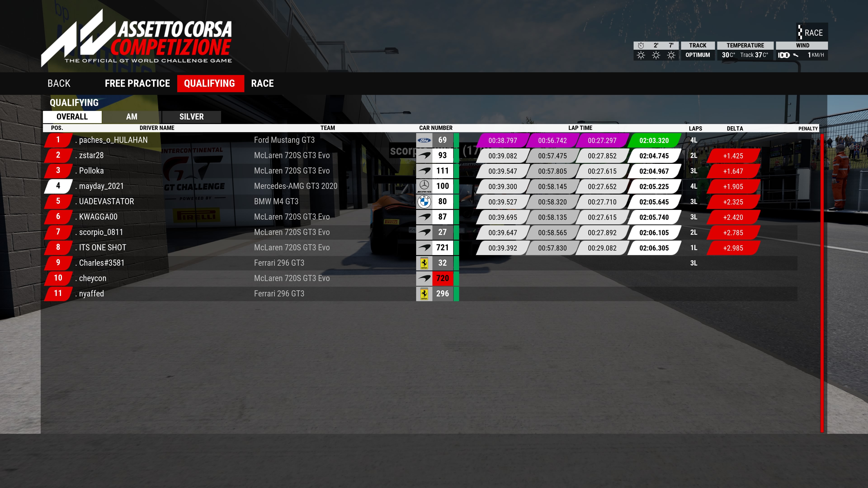Click the McLaren logo beside car 93
Screen dimensions: 868x488
[424, 156]
